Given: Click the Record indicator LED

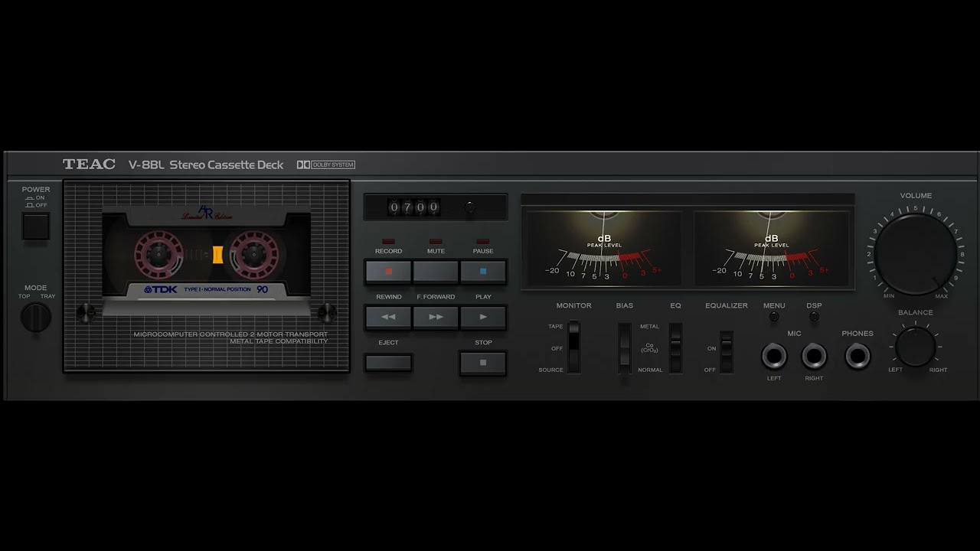Looking at the screenshot, I should (x=389, y=241).
